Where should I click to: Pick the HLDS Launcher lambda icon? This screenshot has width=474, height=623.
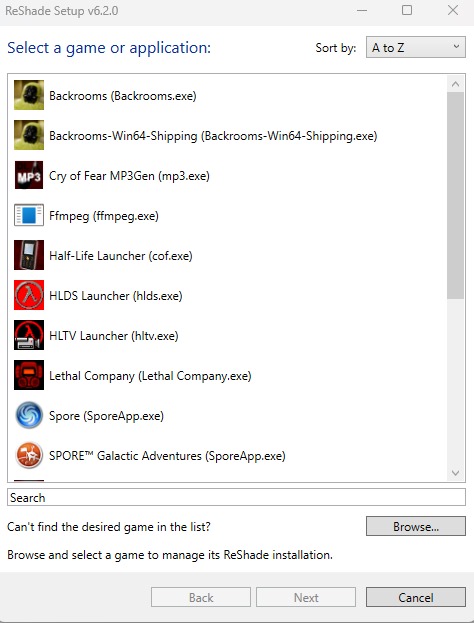tap(29, 295)
